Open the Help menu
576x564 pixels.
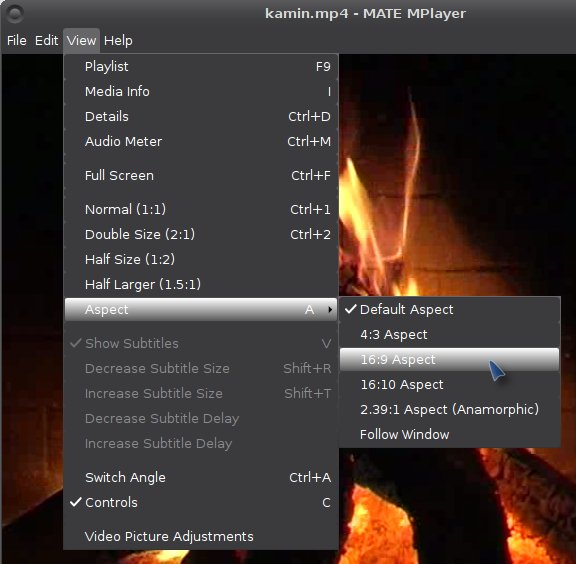point(118,40)
